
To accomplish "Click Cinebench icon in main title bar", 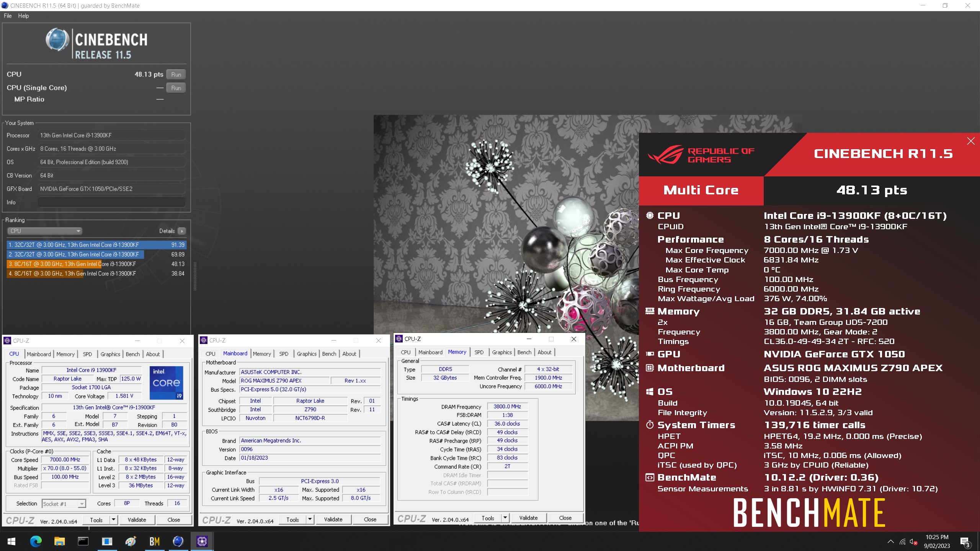I will pyautogui.click(x=5, y=5).
